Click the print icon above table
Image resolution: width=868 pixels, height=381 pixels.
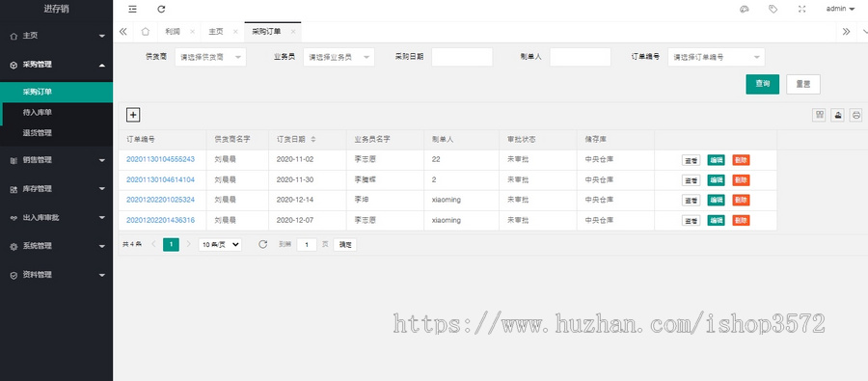coord(856,115)
